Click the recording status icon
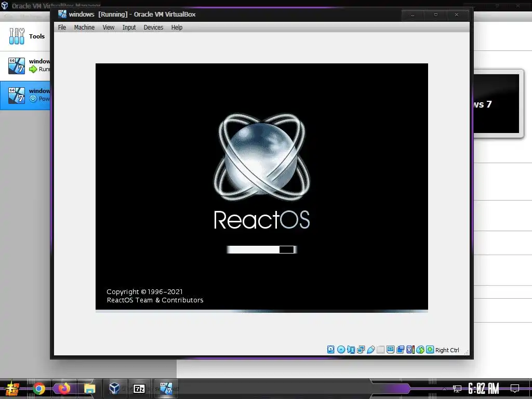The width and height of the screenshot is (532, 399). click(401, 350)
